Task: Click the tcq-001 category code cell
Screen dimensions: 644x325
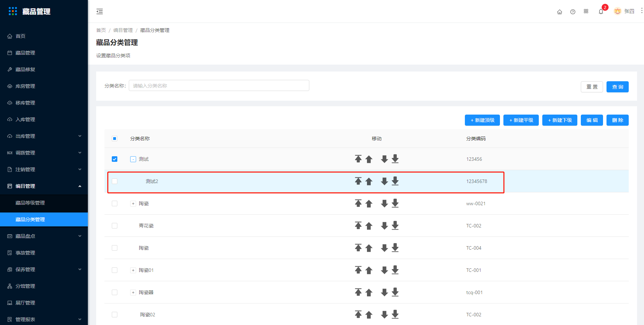Action: click(474, 292)
